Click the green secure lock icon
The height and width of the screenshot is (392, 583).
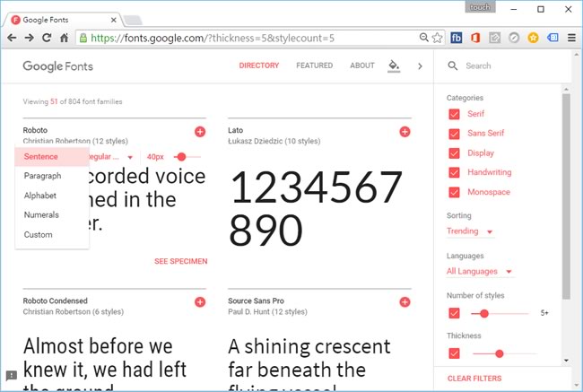coord(83,38)
